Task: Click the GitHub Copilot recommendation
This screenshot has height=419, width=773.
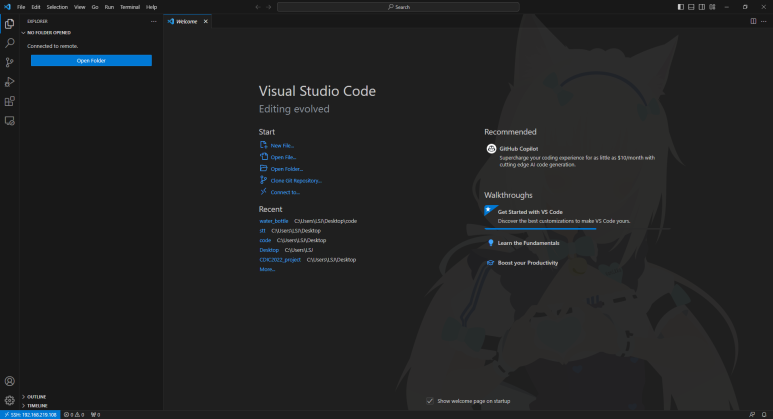Action: [577, 155]
